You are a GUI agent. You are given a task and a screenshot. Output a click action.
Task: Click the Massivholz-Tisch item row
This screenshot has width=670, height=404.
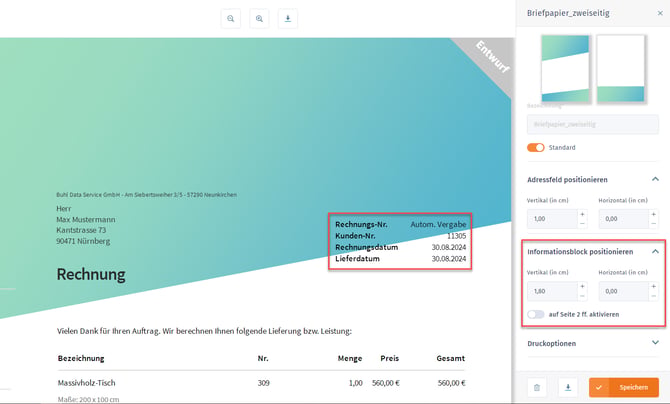tap(262, 383)
